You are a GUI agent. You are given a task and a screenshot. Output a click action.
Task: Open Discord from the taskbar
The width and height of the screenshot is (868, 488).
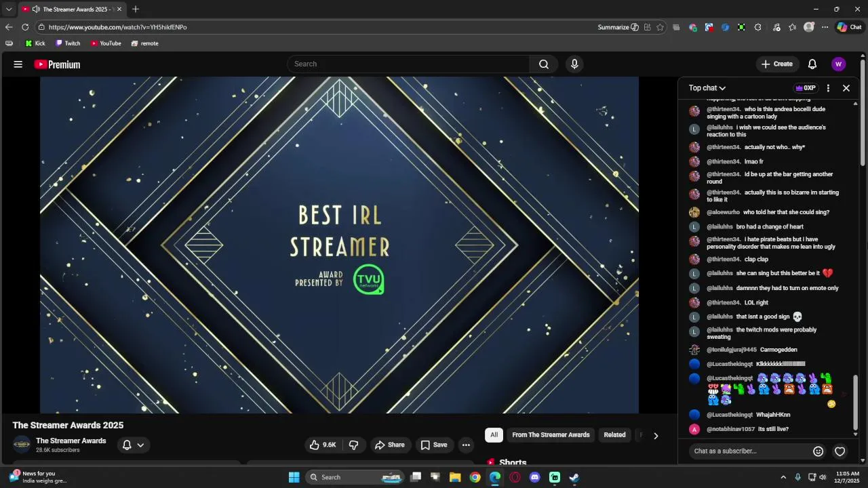tap(535, 477)
